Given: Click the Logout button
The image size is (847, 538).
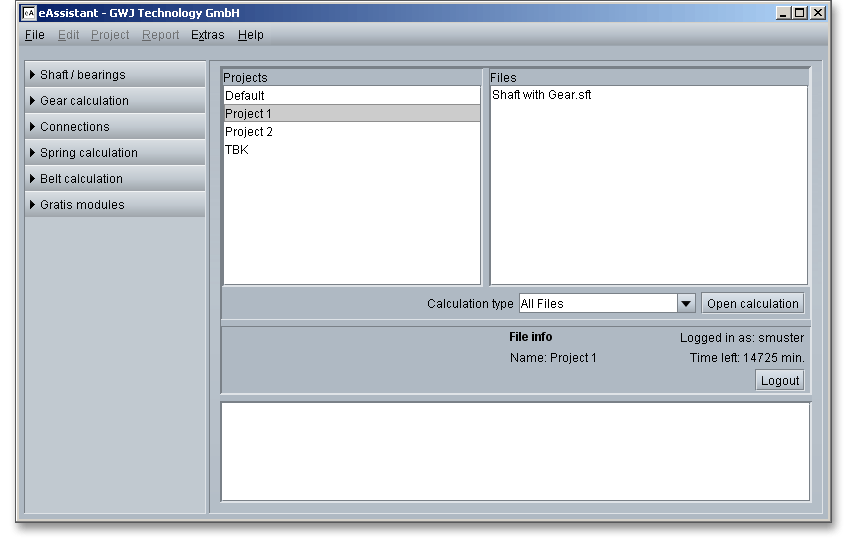Looking at the screenshot, I should [779, 380].
